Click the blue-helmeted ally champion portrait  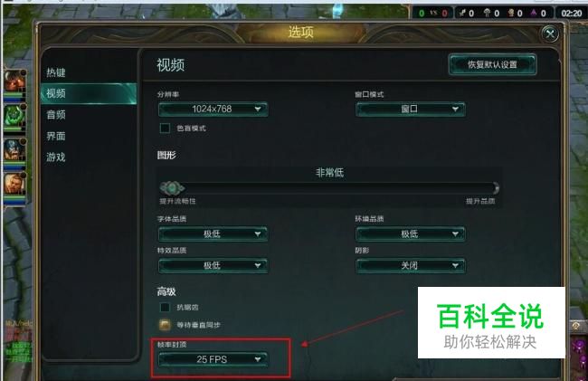coord(14,149)
